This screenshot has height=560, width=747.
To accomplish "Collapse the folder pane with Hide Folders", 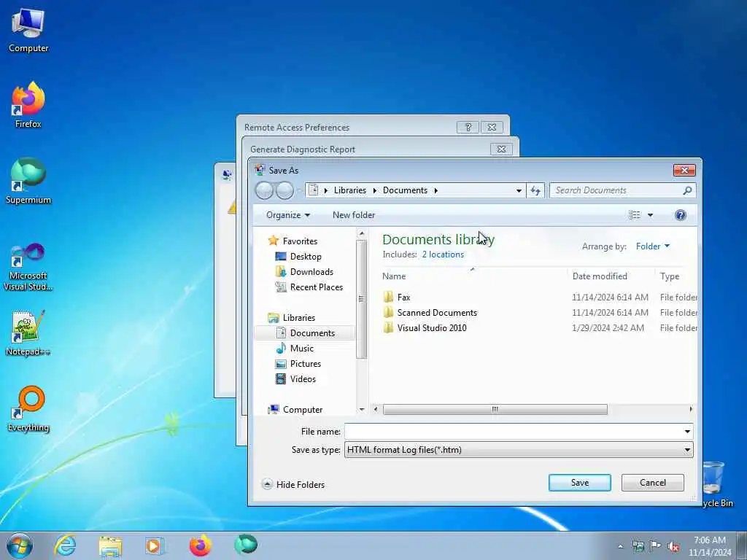I will (x=293, y=484).
